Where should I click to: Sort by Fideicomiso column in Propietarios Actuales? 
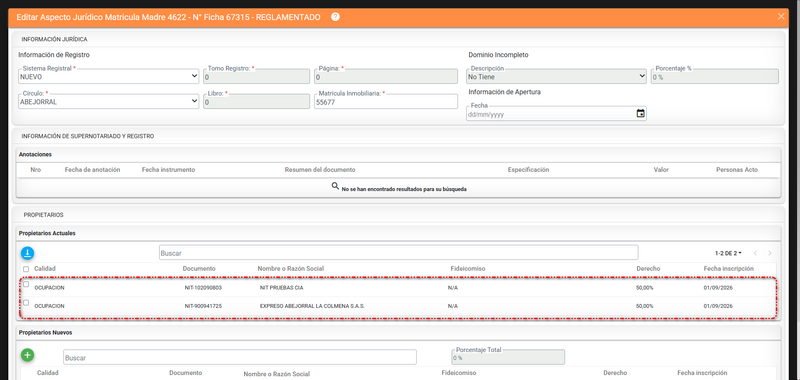click(468, 269)
